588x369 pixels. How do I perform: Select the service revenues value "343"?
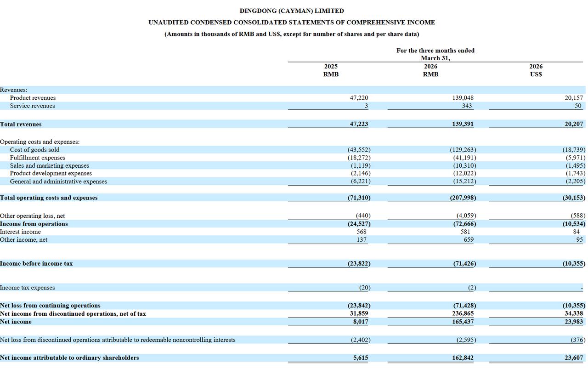[x=467, y=106]
